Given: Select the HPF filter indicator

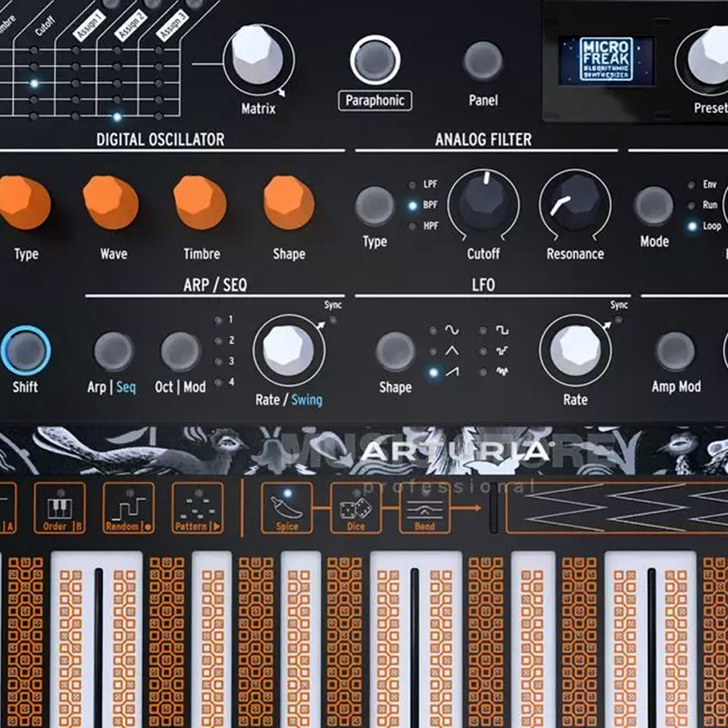Looking at the screenshot, I should coord(411,227).
